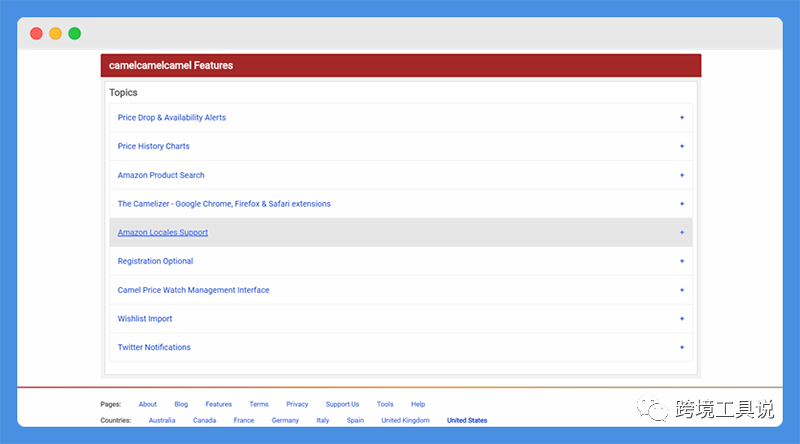
Task: Click the Amazon Locales Support link
Action: [163, 232]
